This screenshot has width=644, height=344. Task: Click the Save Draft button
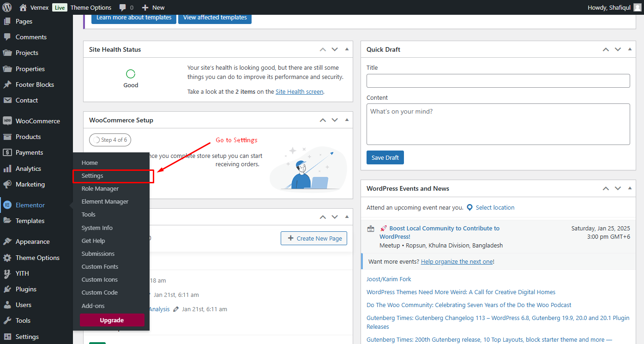[x=385, y=157]
